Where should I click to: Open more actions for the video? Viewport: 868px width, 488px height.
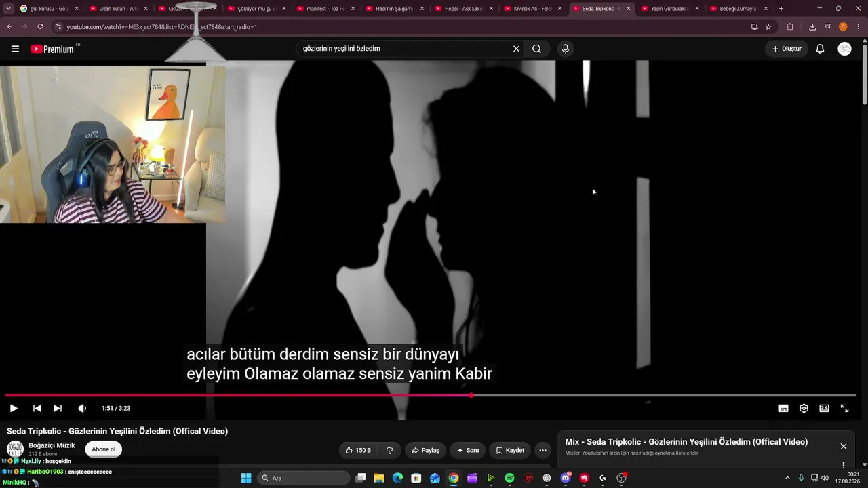pyautogui.click(x=542, y=450)
